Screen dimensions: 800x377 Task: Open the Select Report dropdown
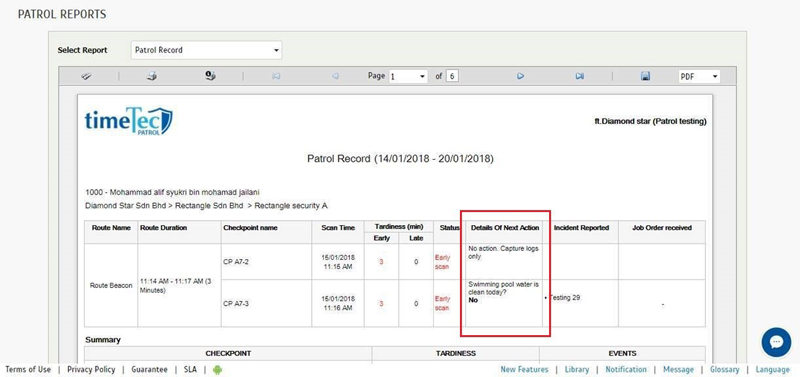(x=206, y=50)
